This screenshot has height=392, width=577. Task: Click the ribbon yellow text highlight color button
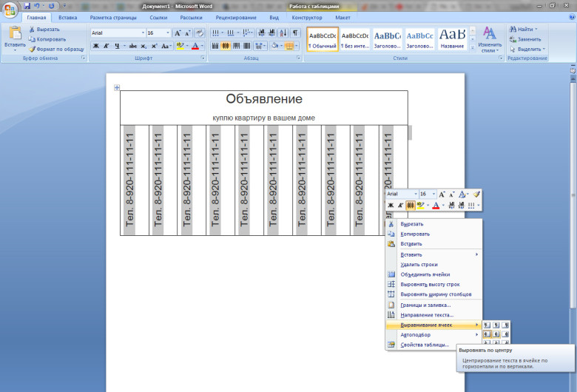180,46
